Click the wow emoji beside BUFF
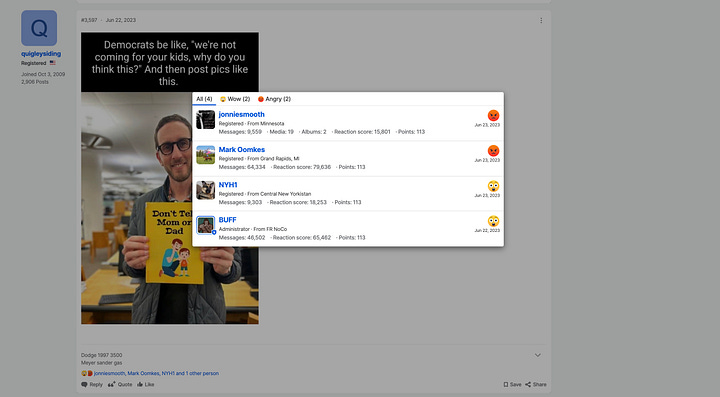The image size is (720, 397). tap(493, 221)
